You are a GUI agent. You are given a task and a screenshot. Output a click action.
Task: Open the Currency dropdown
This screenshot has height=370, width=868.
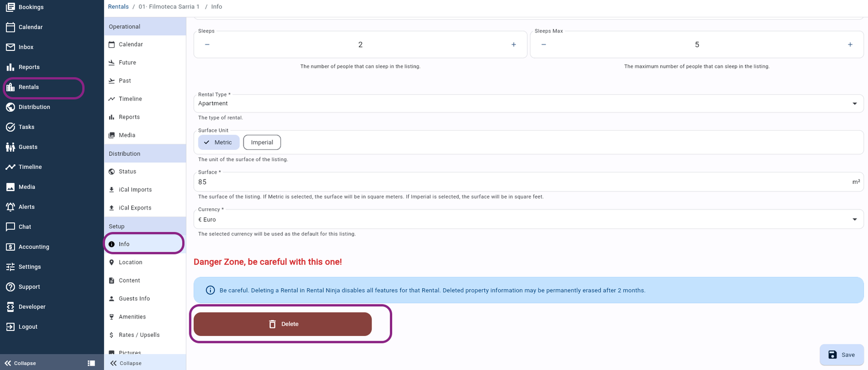[527, 219]
